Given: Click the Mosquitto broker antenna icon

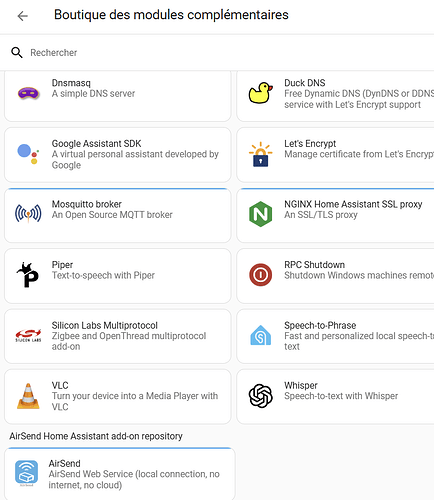Looking at the screenshot, I should pos(28,213).
